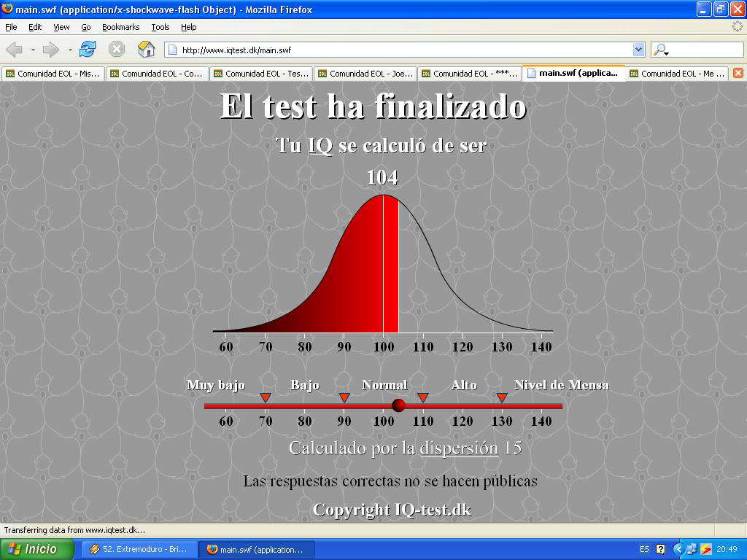Click the 'El test ha finalizado' heading

(373, 106)
